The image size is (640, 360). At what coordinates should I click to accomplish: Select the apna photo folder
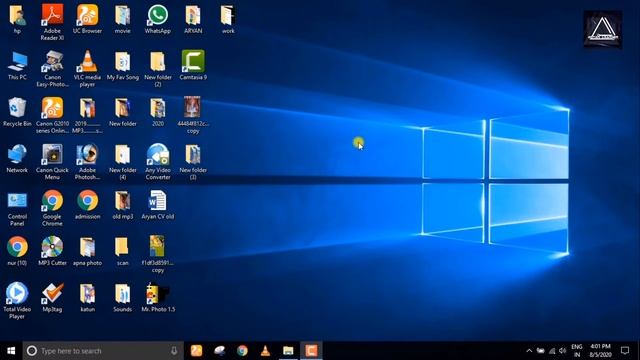pos(87,251)
